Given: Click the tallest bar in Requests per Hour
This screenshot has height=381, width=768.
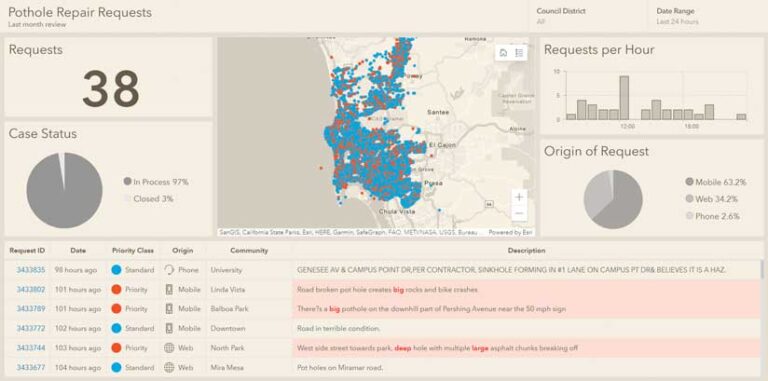Looking at the screenshot, I should pos(624,97).
